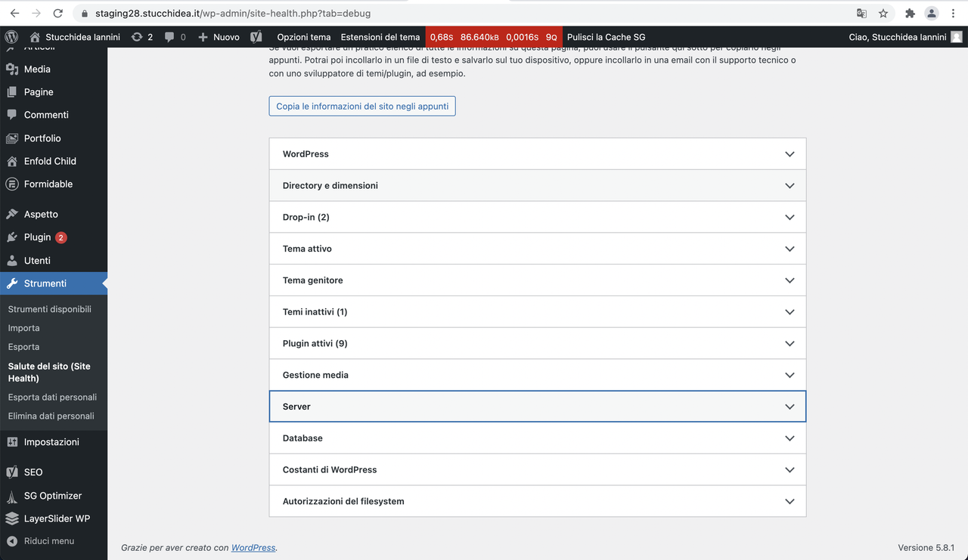Click the Formidable sidebar icon
Image resolution: width=968 pixels, height=560 pixels.
(x=12, y=184)
